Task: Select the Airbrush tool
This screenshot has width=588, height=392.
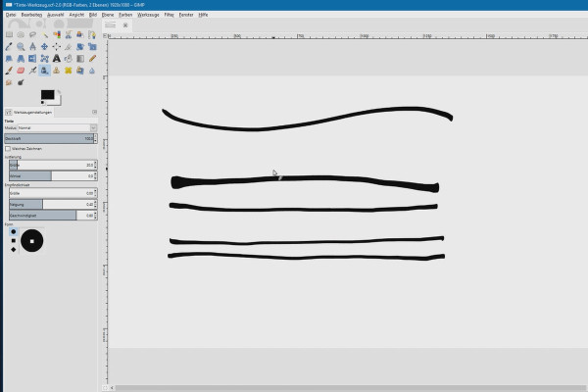Action: click(x=32, y=71)
